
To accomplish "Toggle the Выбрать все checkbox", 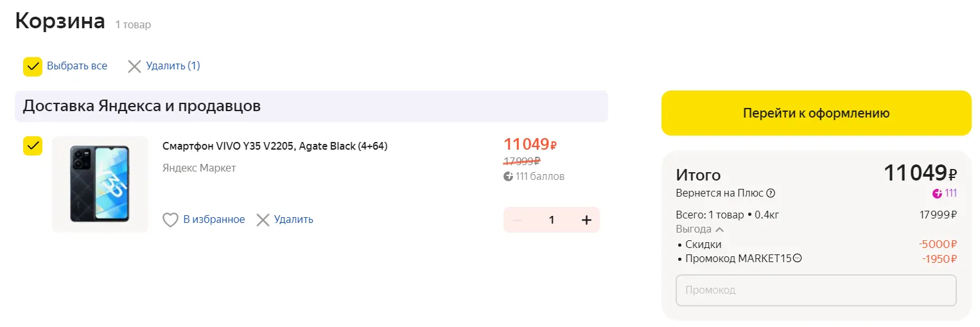I will pyautogui.click(x=33, y=66).
